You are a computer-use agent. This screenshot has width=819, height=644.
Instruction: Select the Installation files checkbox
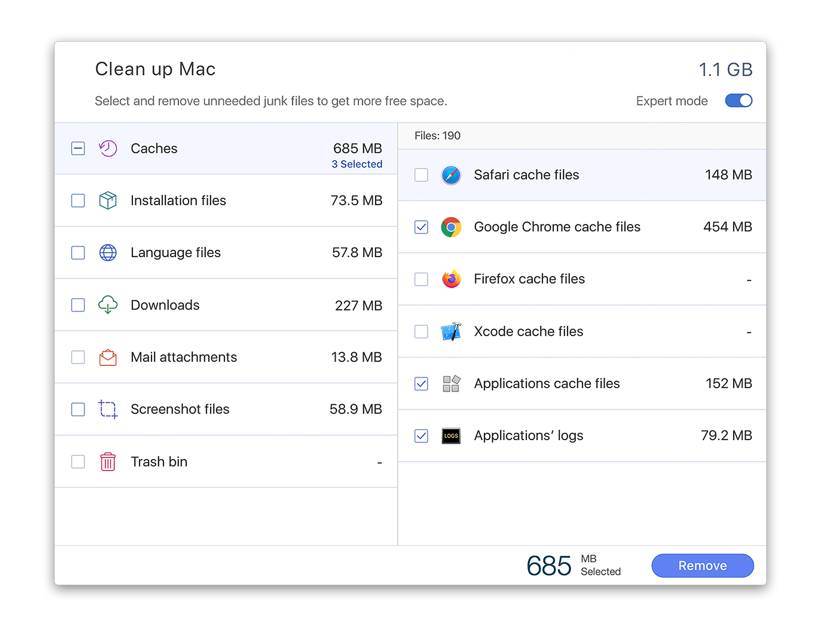point(78,201)
